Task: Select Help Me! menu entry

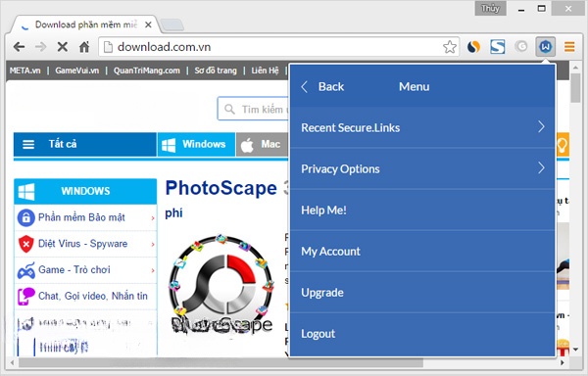Action: pyautogui.click(x=422, y=211)
